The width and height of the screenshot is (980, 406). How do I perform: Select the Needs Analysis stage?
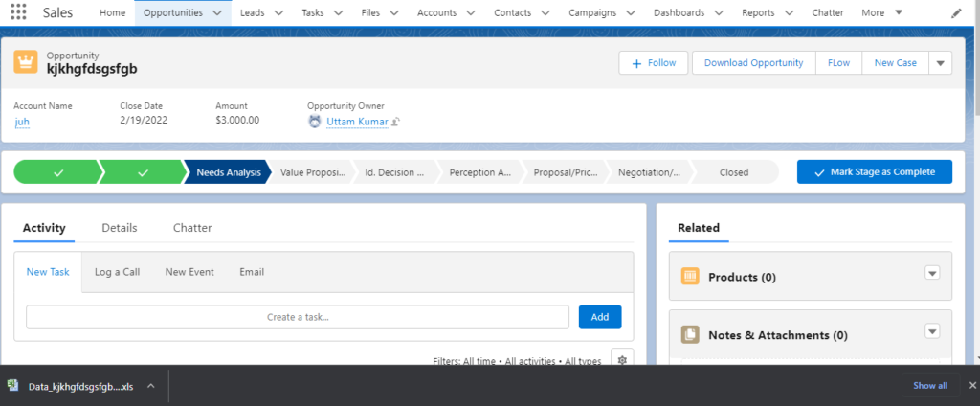228,172
